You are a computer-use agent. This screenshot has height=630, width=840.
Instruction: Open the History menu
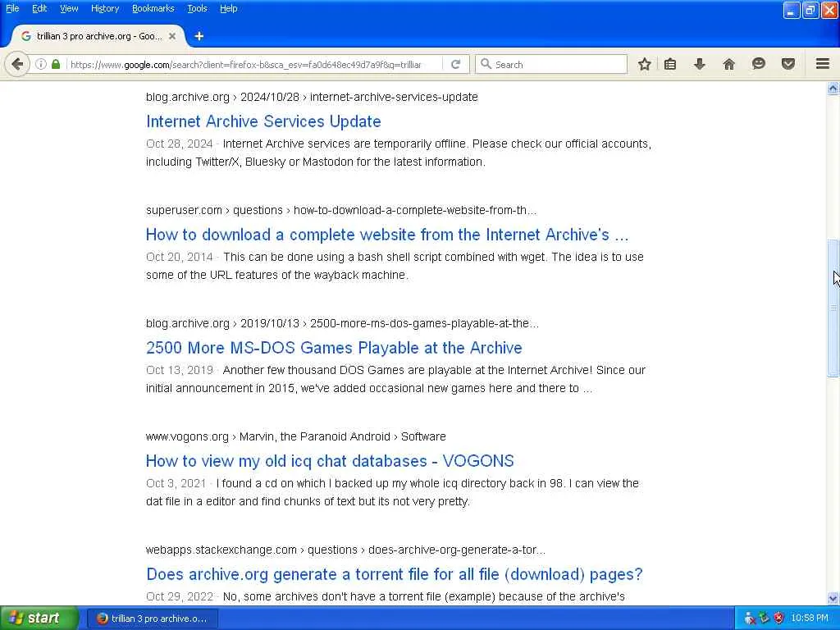pyautogui.click(x=104, y=8)
